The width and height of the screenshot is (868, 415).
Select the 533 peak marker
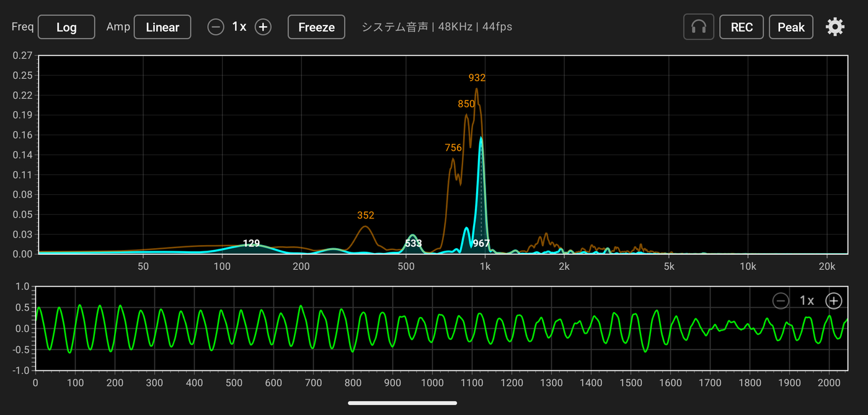414,243
